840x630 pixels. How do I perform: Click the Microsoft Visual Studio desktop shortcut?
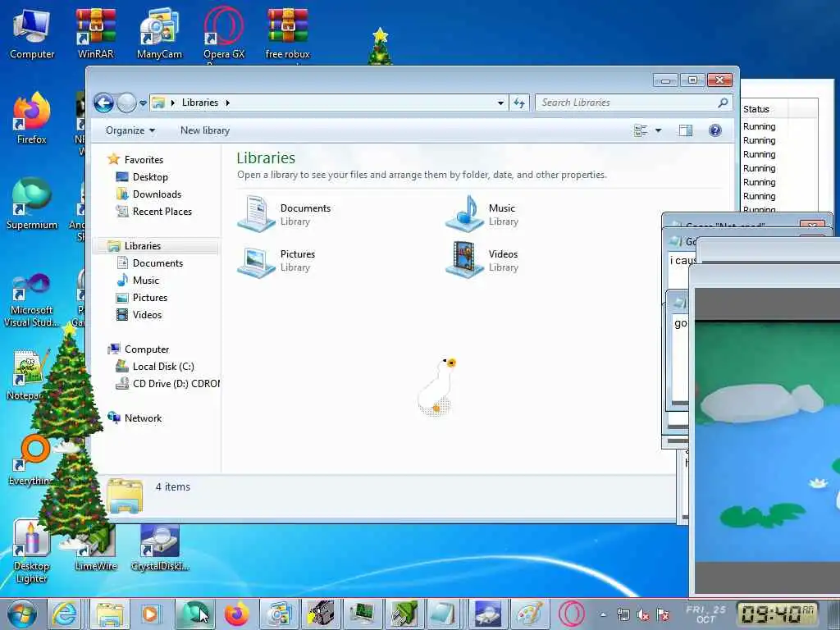tap(31, 300)
